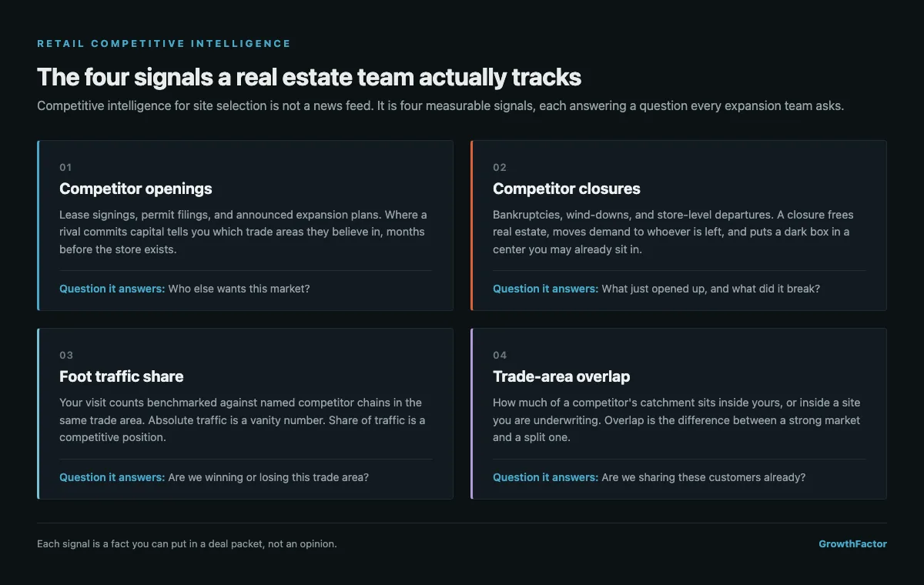This screenshot has width=924, height=585.
Task: Select the '04' number label
Action: [x=500, y=355]
